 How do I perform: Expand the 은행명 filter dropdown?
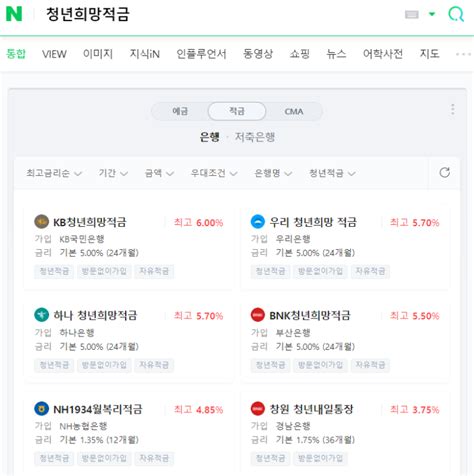point(273,173)
